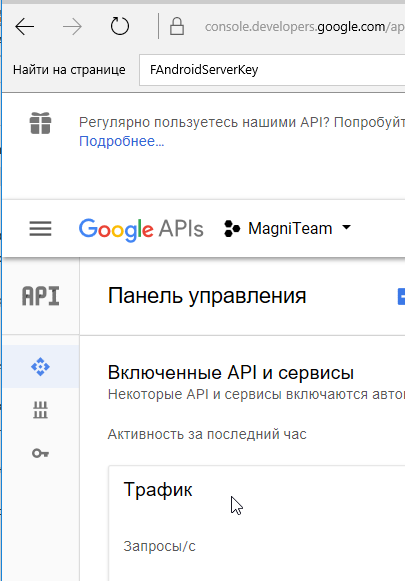Image resolution: width=405 pixels, height=581 pixels.
Task: Click the browser forward arrow
Action: pyautogui.click(x=72, y=27)
